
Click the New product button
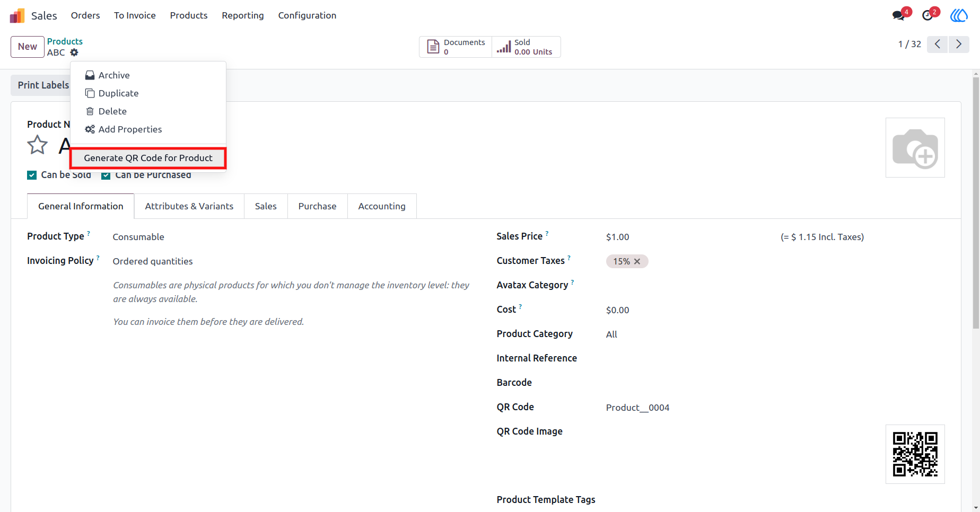click(x=28, y=47)
